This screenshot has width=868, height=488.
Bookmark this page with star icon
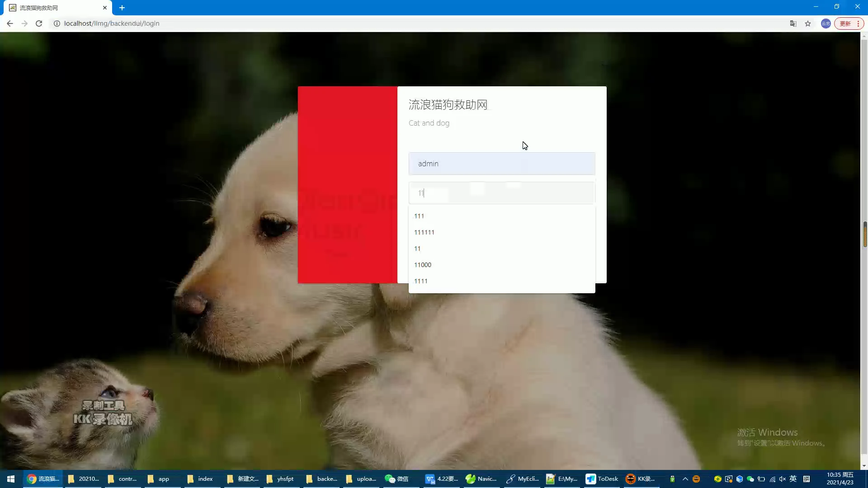pos(808,23)
